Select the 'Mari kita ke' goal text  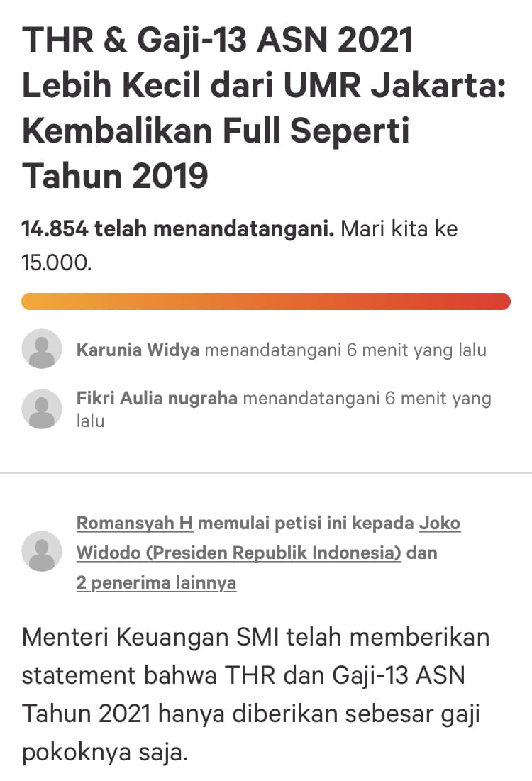[399, 230]
